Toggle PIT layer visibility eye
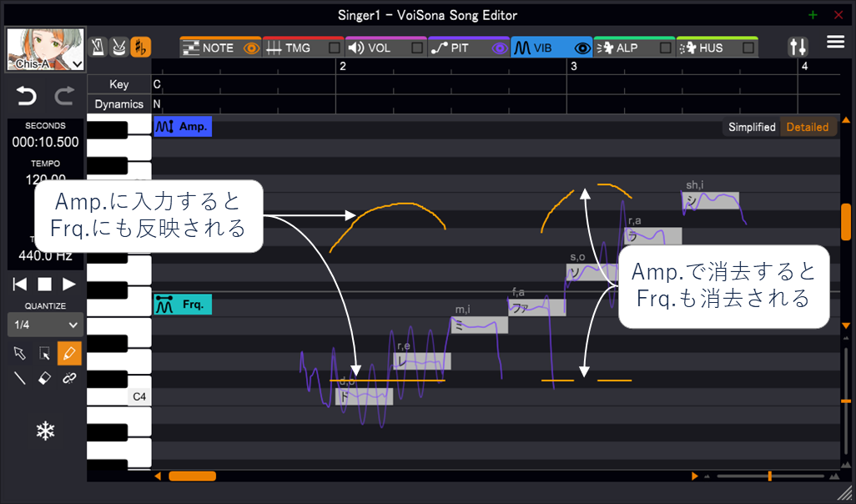 coord(500,48)
